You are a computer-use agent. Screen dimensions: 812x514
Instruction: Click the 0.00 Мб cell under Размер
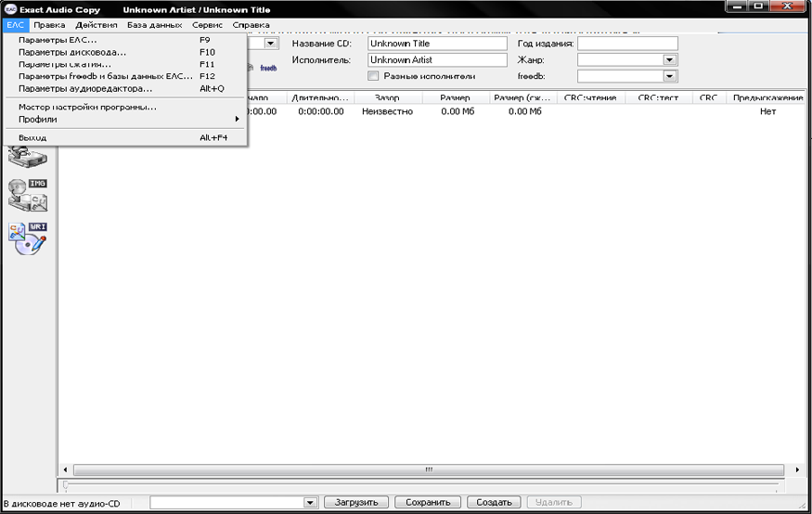click(x=458, y=111)
